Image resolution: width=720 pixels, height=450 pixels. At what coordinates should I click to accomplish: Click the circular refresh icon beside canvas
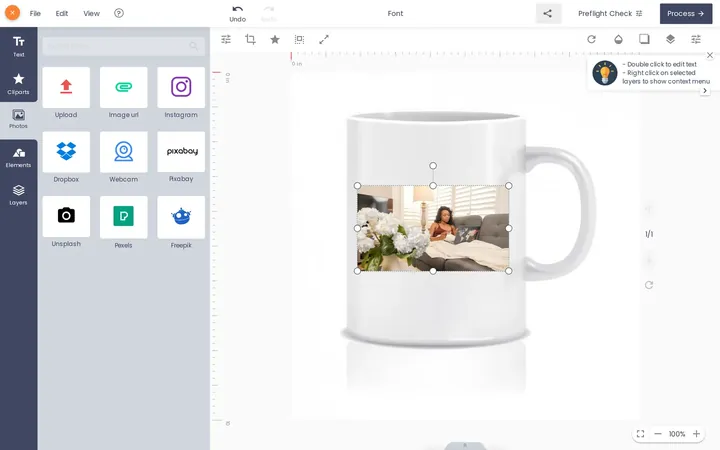(649, 285)
